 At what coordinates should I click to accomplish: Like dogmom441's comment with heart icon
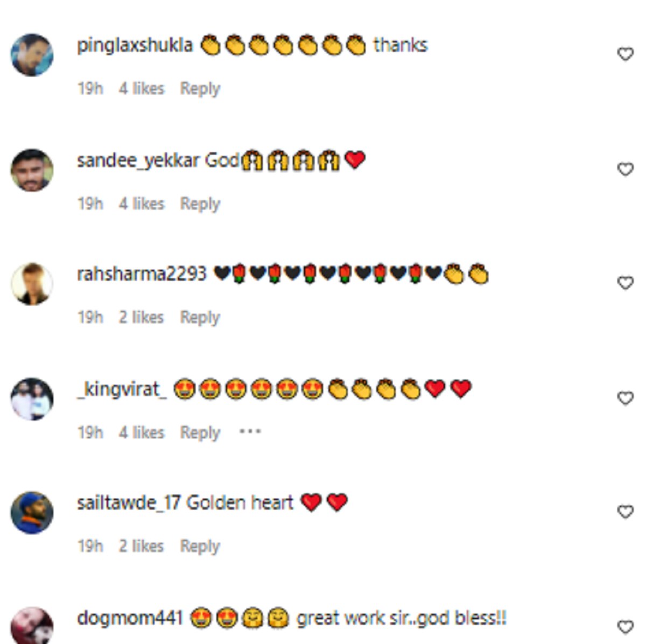[625, 627]
